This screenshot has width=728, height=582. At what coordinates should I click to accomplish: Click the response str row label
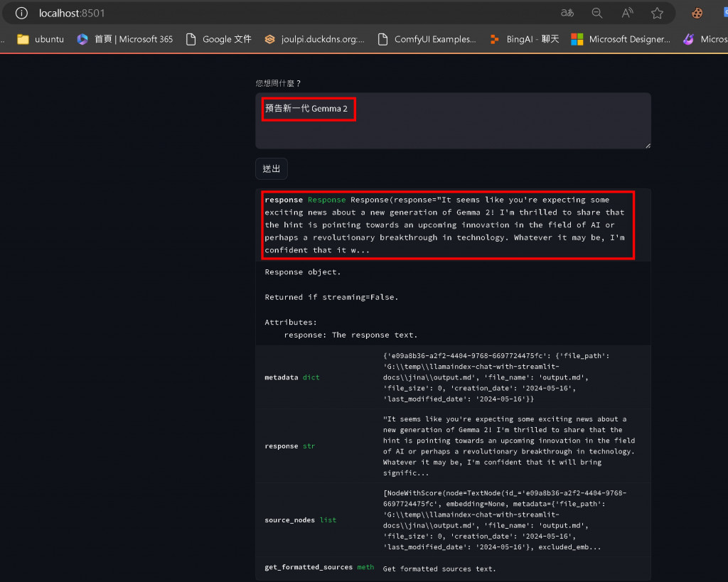pyautogui.click(x=290, y=446)
